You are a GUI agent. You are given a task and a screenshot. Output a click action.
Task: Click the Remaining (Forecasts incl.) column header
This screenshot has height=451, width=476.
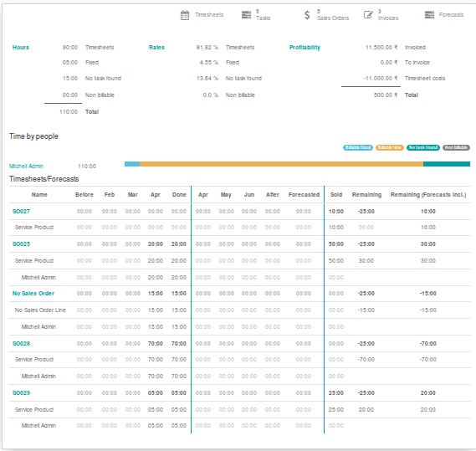coord(428,195)
